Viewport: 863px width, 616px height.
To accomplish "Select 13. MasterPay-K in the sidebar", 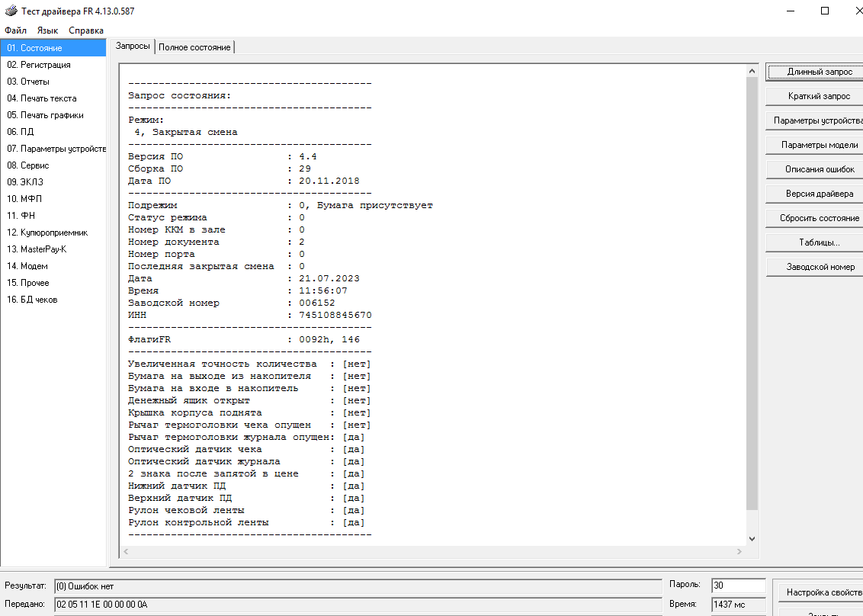I will point(53,249).
